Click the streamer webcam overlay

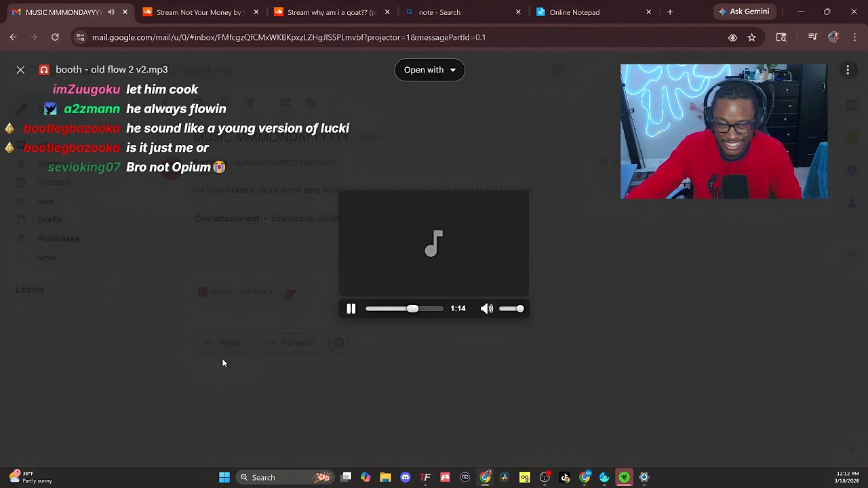[724, 131]
